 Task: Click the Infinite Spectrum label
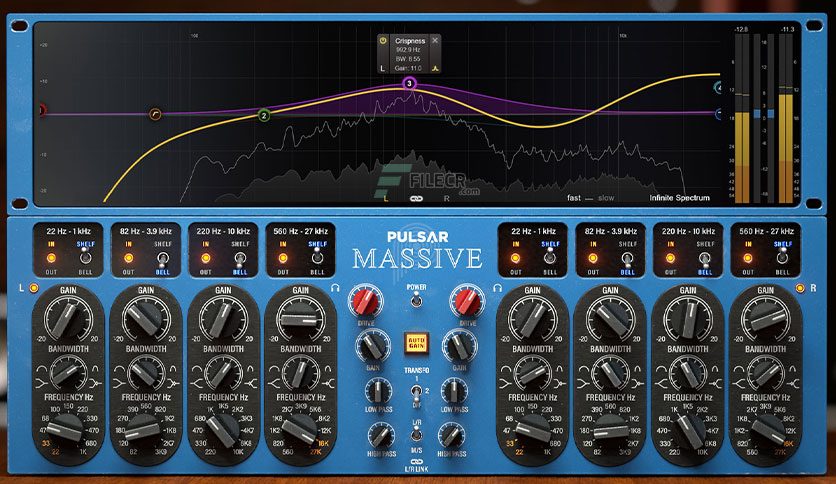pos(679,198)
